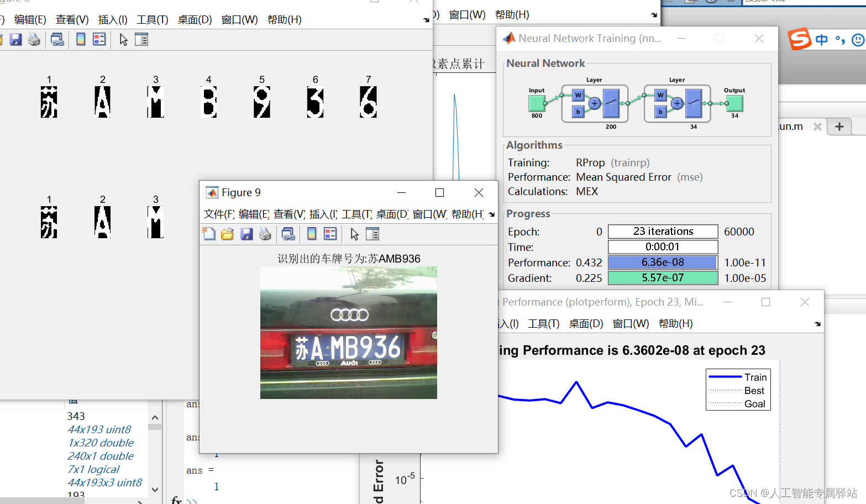Open 窗口(W) menu in Figure 9
The image size is (866, 504).
429,214
